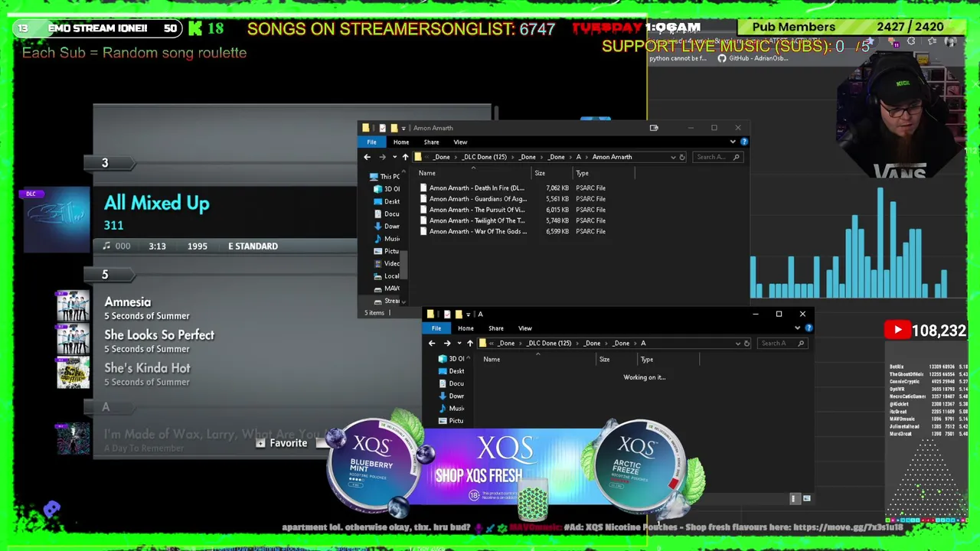Click sidebar scroll-up arrow in the A window
The height and width of the screenshot is (551, 980).
[x=469, y=360]
